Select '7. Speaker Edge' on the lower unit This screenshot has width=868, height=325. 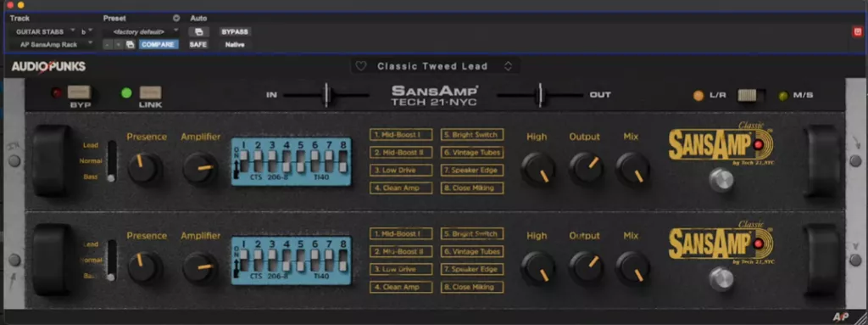click(472, 269)
